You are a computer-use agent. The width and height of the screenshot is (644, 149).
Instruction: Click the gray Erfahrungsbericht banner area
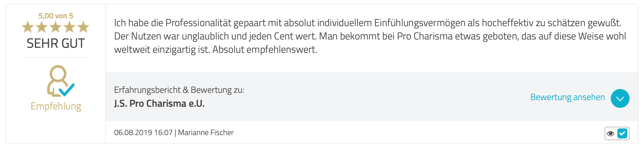click(x=372, y=97)
